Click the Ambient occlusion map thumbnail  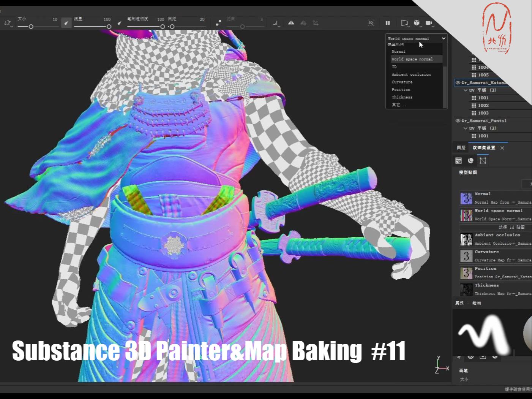coord(466,239)
